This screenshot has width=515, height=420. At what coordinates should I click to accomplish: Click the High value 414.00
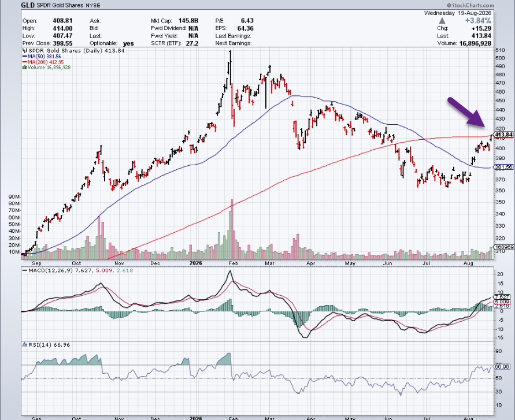coord(62,28)
